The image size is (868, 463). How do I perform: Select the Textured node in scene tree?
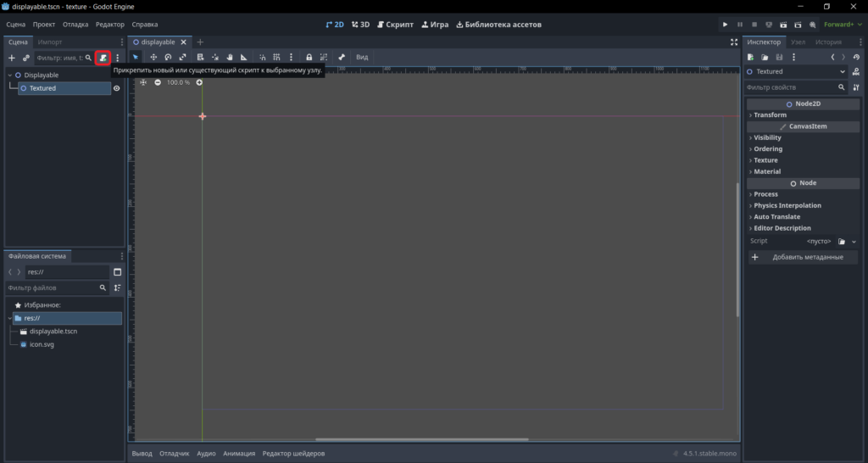[64, 88]
